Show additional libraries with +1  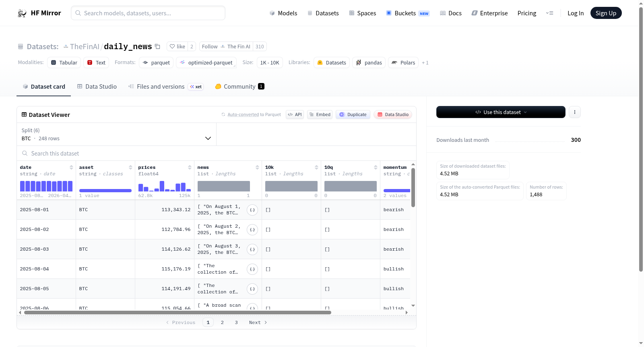425,63
